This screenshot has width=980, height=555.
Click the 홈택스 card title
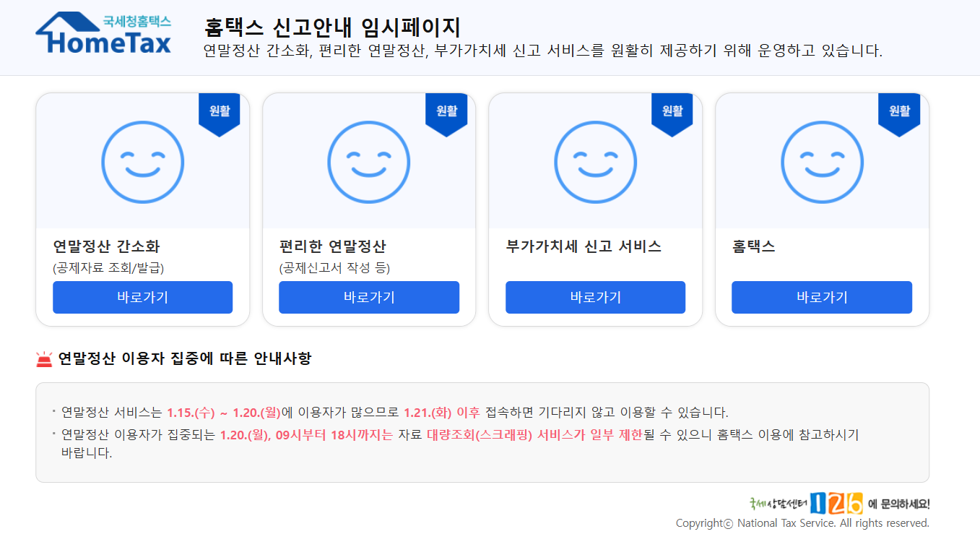(x=753, y=246)
